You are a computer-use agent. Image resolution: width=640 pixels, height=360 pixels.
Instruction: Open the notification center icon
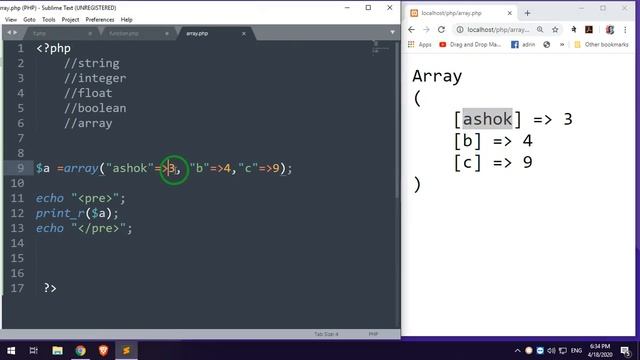(626, 351)
